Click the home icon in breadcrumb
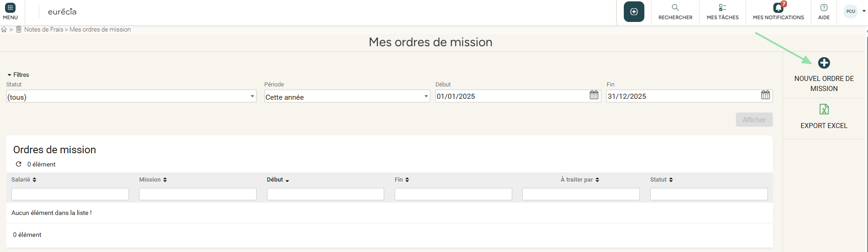 4,30
